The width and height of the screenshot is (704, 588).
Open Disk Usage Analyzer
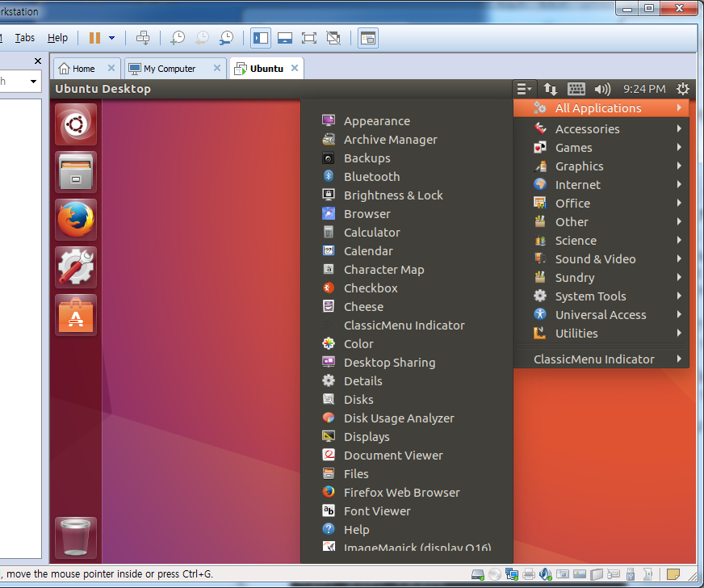click(x=407, y=418)
